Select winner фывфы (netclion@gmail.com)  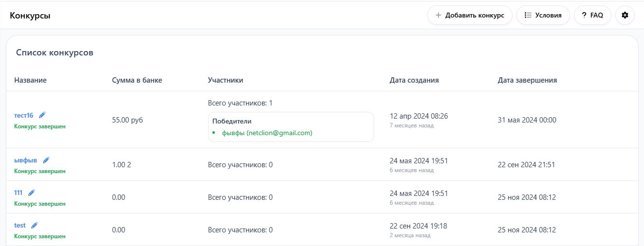267,133
